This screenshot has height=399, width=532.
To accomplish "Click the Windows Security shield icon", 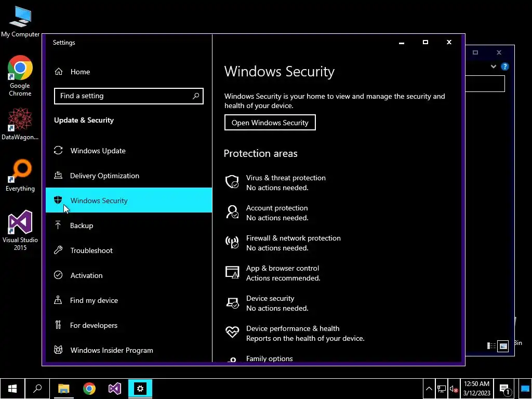I will [x=58, y=200].
